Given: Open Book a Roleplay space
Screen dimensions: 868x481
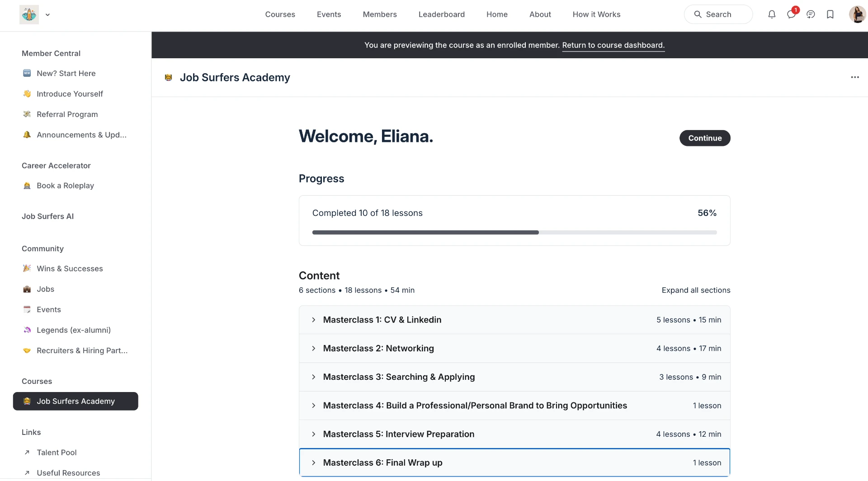Looking at the screenshot, I should pyautogui.click(x=75, y=186).
